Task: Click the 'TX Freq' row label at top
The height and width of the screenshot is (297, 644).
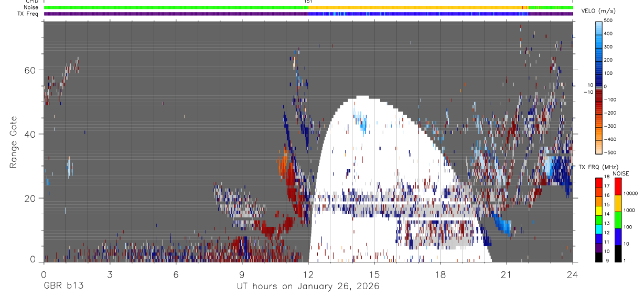Action: pyautogui.click(x=28, y=14)
